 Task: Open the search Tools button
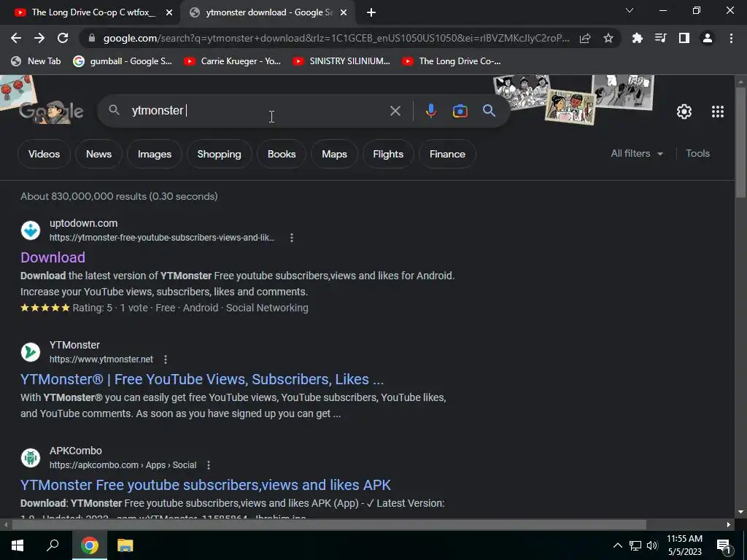pos(697,153)
